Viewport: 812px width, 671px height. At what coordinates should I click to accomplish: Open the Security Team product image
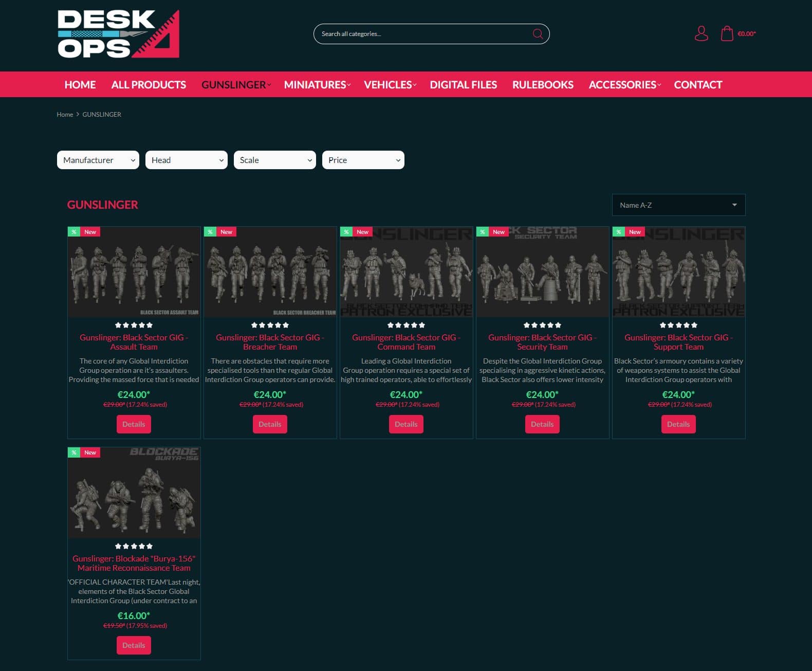[542, 272]
